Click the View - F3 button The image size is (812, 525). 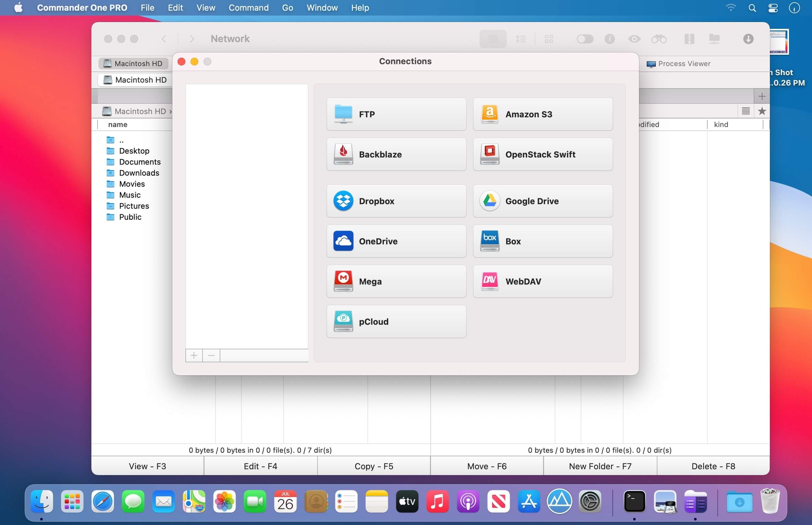click(147, 466)
